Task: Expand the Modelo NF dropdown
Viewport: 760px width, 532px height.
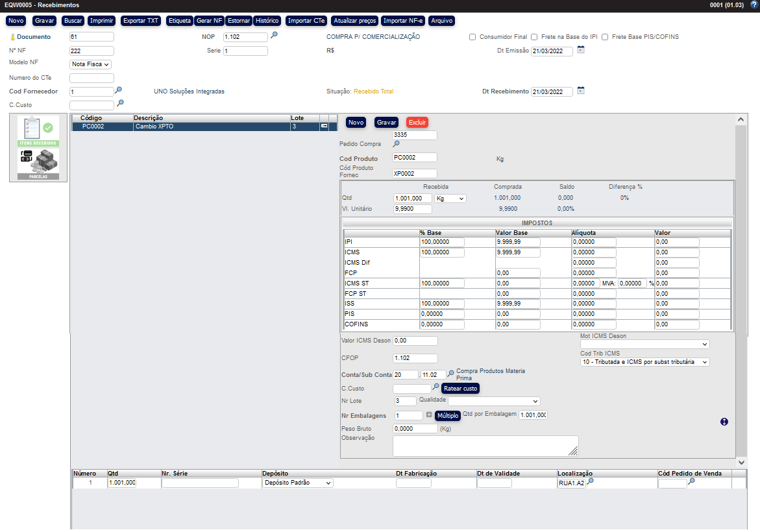Action: click(x=90, y=64)
